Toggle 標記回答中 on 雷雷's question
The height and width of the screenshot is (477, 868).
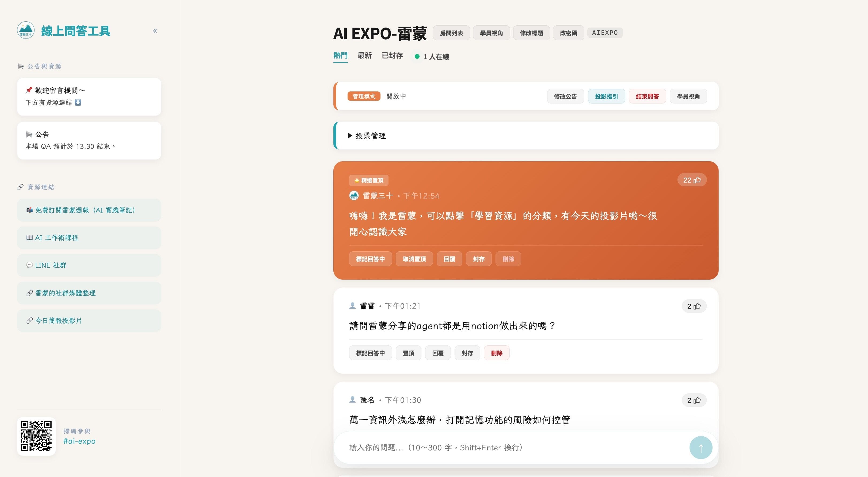click(x=370, y=353)
